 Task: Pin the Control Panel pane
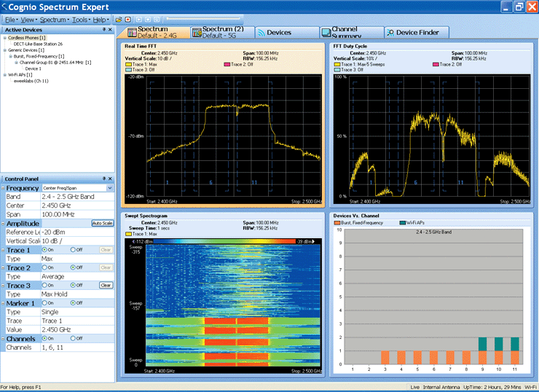pyautogui.click(x=104, y=179)
